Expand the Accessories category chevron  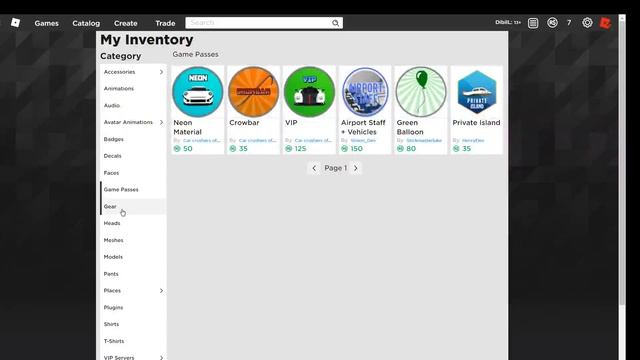161,72
